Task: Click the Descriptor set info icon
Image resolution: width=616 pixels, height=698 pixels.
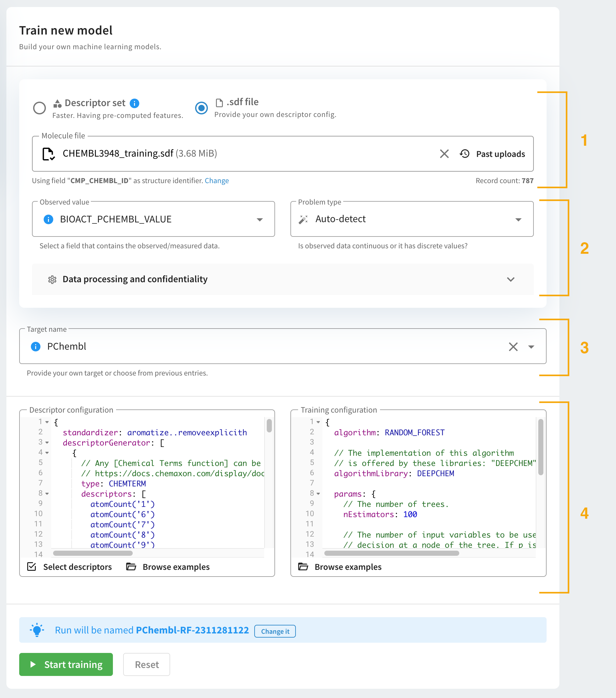Action: tap(135, 103)
